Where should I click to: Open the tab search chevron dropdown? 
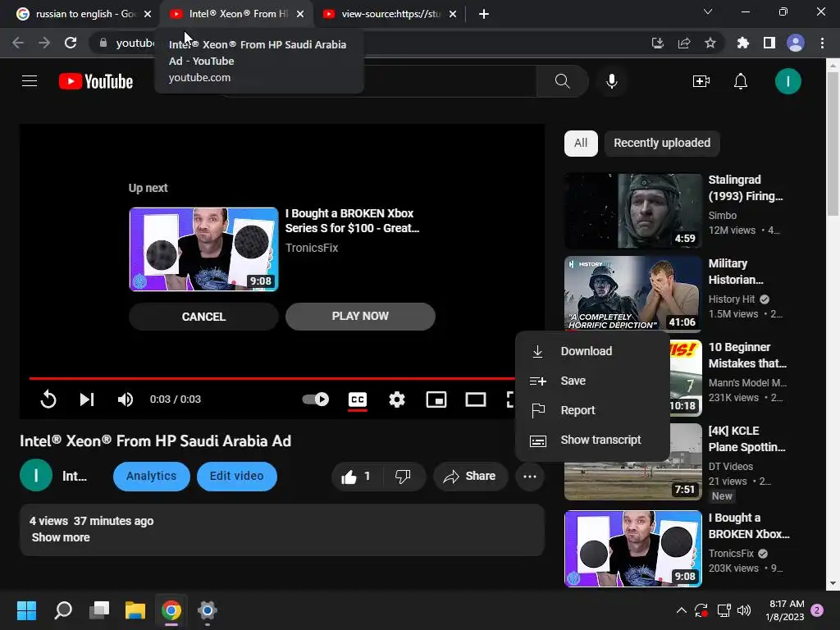click(708, 11)
